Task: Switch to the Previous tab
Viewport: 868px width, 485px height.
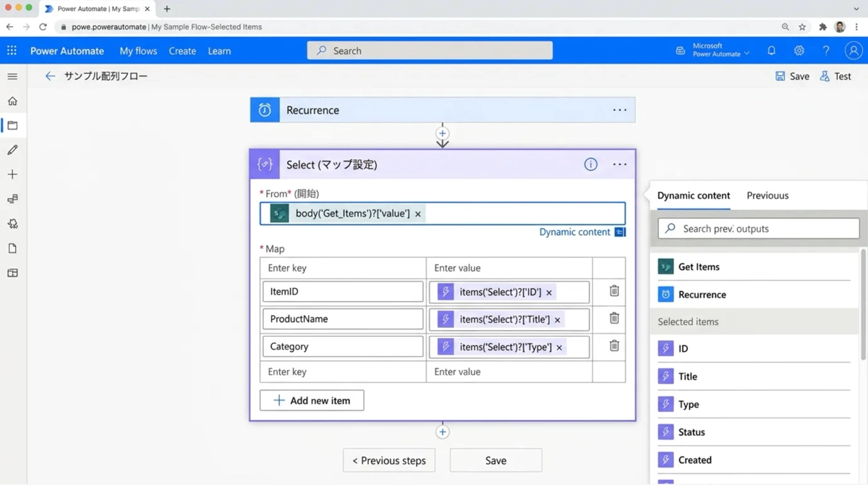Action: (x=767, y=195)
